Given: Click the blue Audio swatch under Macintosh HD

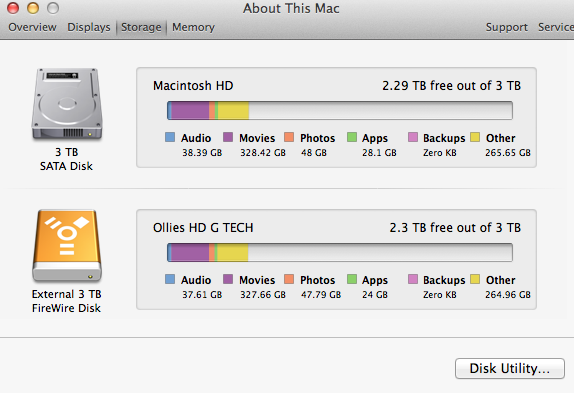Looking at the screenshot, I should click(170, 137).
